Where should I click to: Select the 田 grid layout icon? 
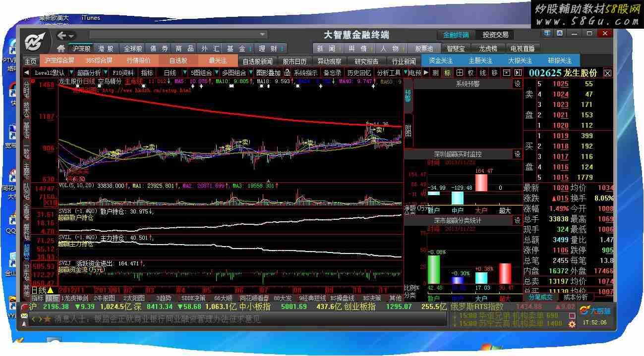pos(460,73)
